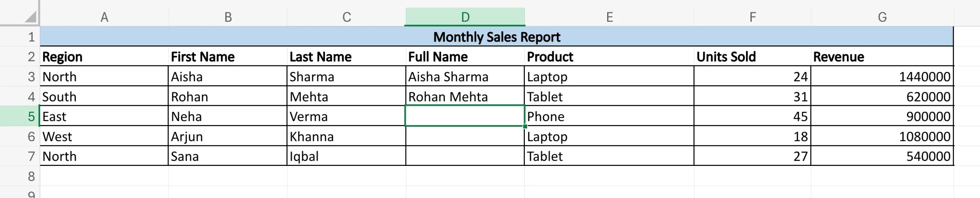Click the fill handle of selected cell
The height and width of the screenshot is (198, 980).
point(525,126)
